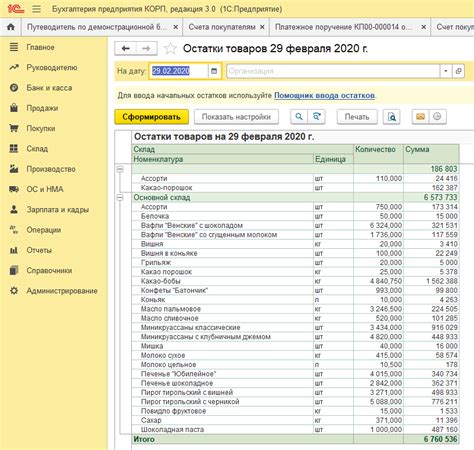Open the calendar picker for the date

click(x=214, y=71)
